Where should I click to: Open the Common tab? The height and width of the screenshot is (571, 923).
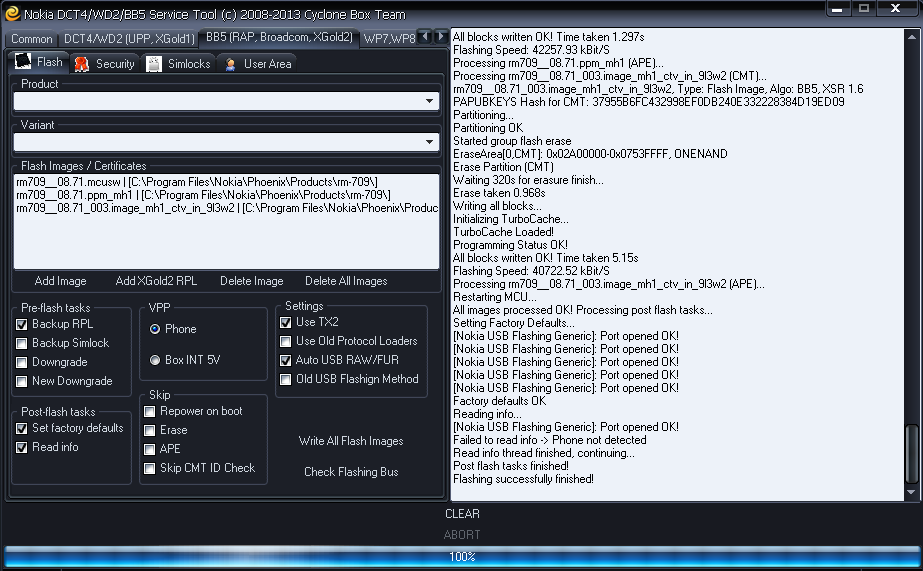[32, 38]
